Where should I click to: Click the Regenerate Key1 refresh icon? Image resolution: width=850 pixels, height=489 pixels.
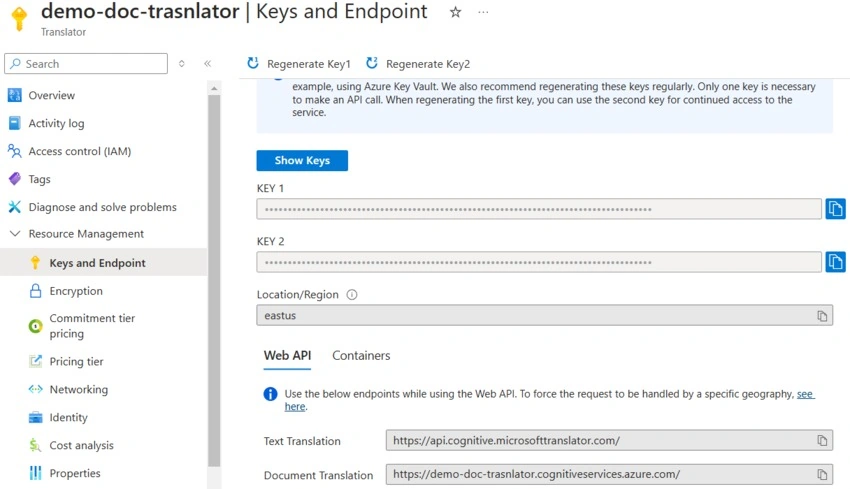pyautogui.click(x=253, y=63)
